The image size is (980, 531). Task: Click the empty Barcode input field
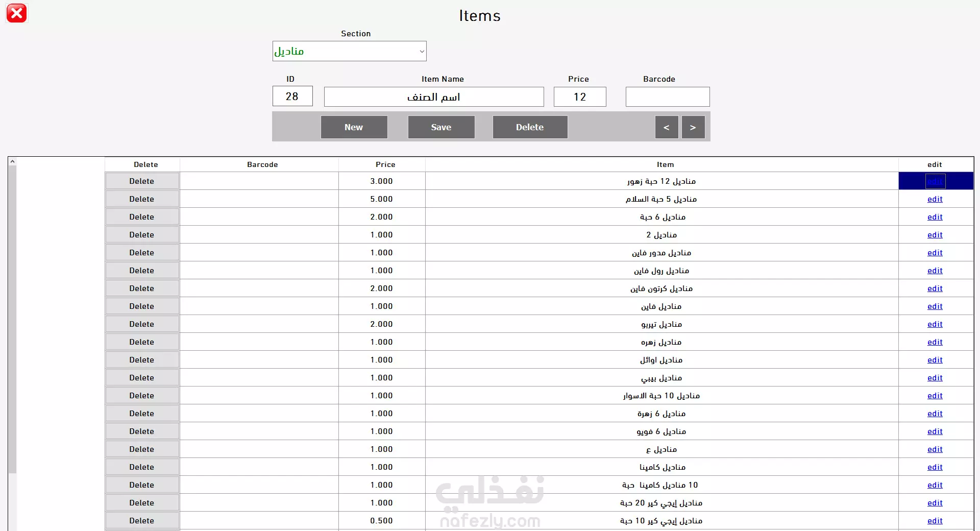[x=668, y=97]
